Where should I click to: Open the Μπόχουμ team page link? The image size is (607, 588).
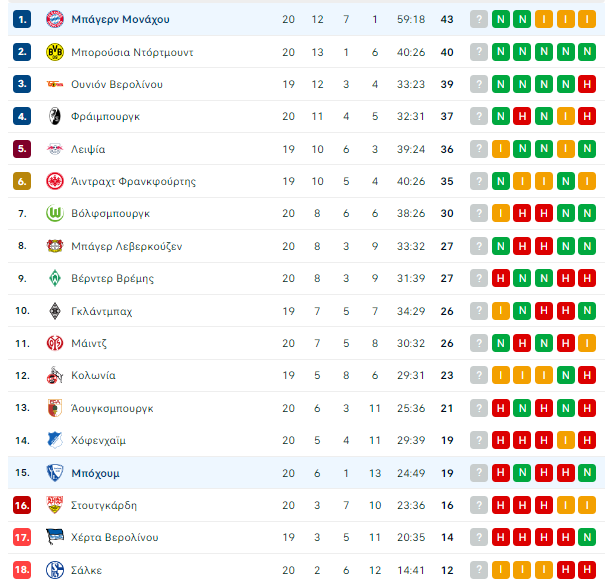[x=95, y=473]
